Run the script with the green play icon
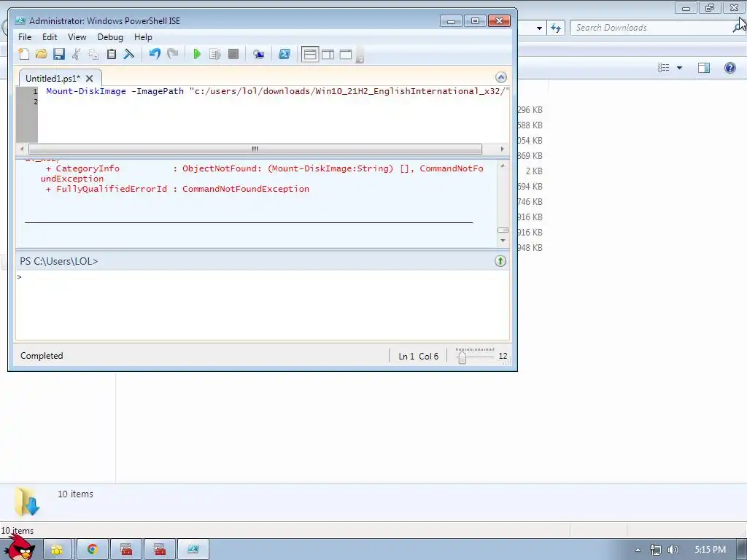 click(197, 54)
